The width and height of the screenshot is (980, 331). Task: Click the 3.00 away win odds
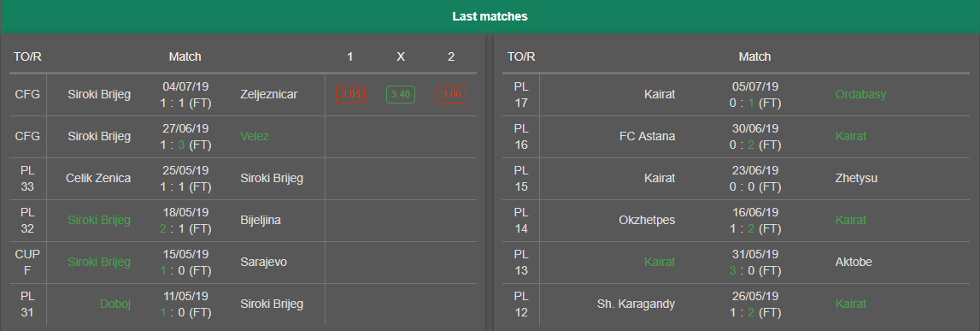451,94
